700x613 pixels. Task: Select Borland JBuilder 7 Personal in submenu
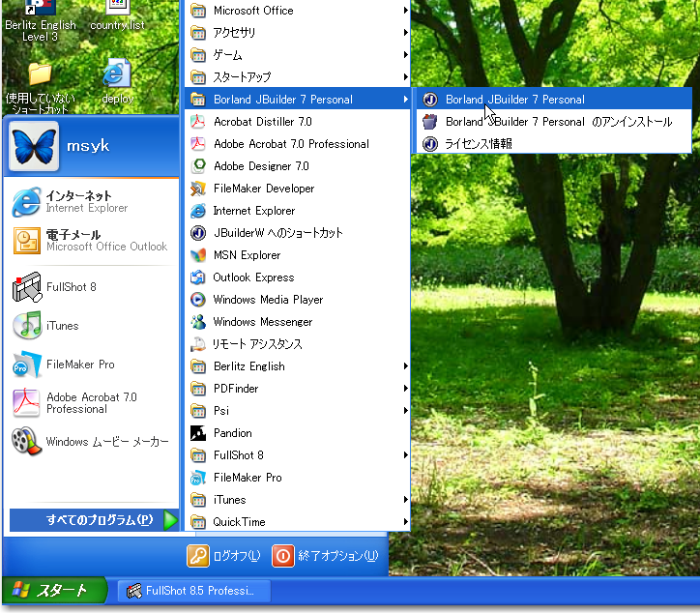(x=514, y=100)
